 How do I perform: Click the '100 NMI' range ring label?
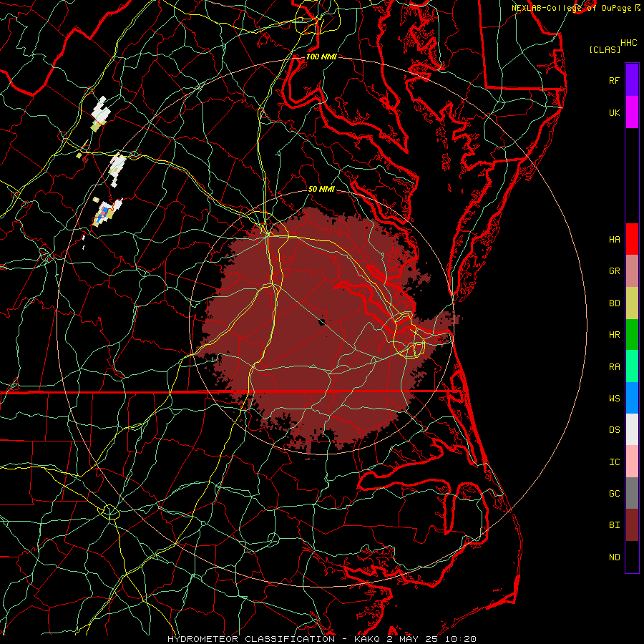(321, 57)
